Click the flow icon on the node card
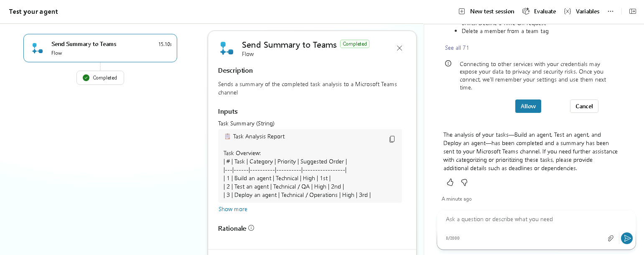 coord(37,48)
